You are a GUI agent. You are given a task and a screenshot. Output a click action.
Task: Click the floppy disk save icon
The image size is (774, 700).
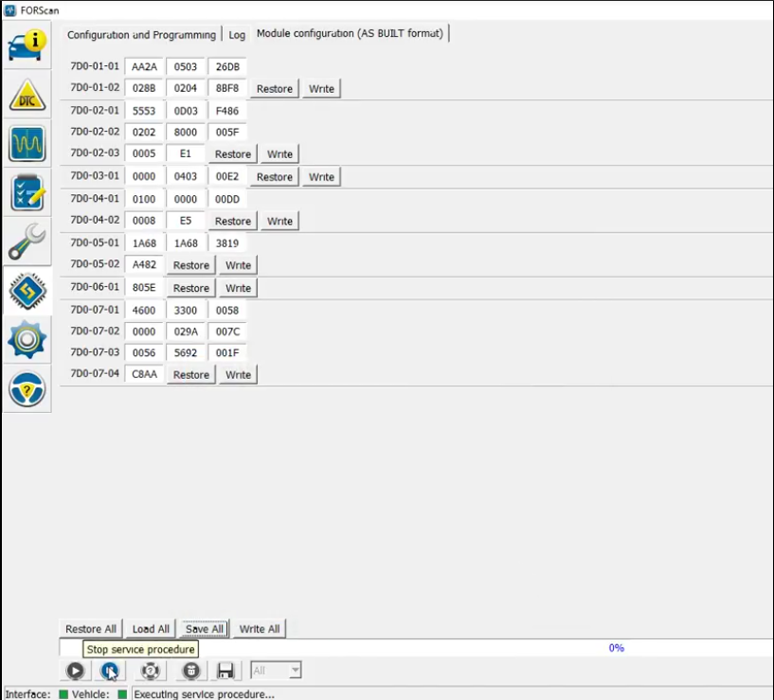click(x=225, y=671)
